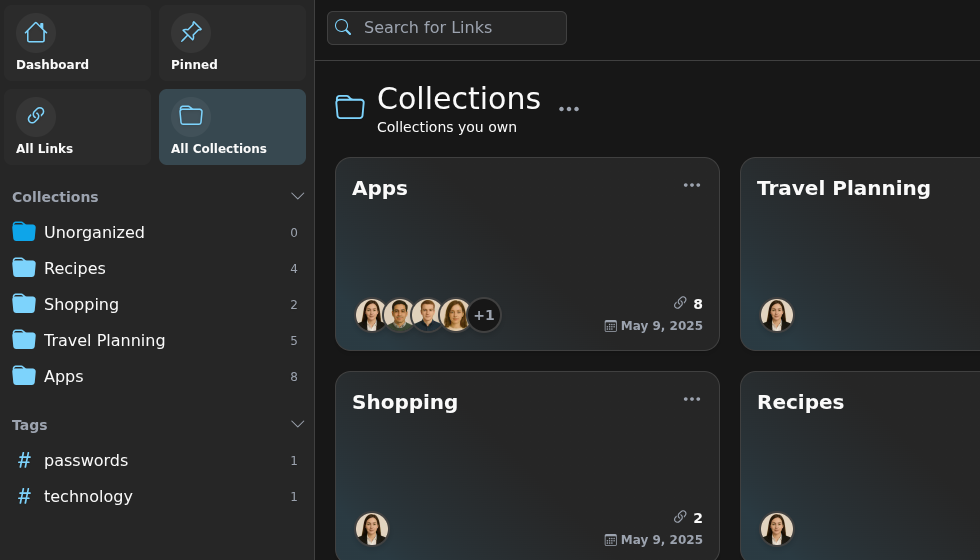The image size is (980, 560).
Task: Go to All Links
Action: (78, 127)
